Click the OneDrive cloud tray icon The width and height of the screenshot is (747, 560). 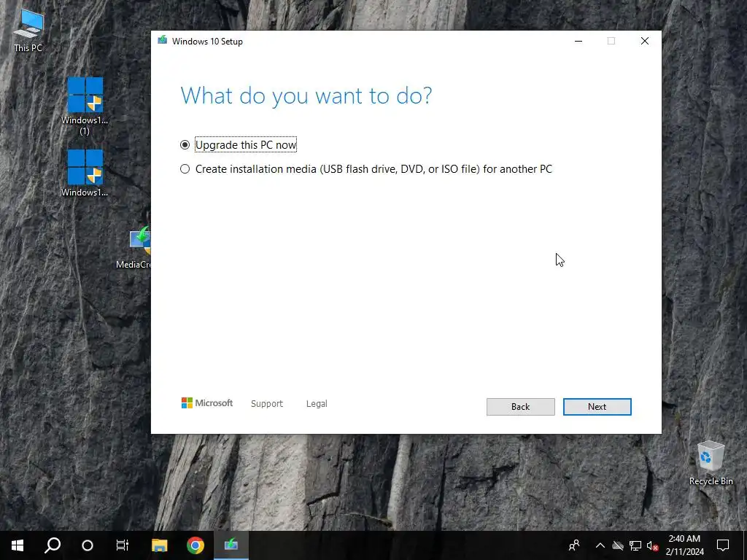tap(618, 545)
